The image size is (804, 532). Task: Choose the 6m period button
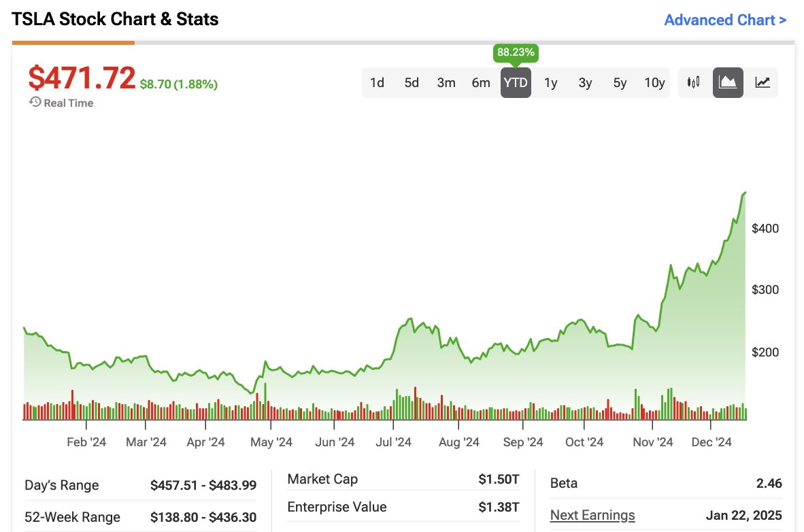(x=481, y=82)
